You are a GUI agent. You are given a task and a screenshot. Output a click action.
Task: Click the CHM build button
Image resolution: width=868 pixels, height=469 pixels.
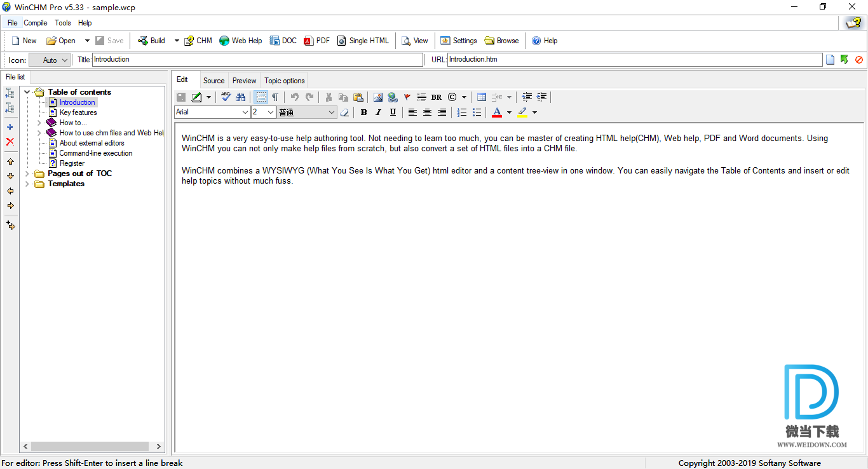(x=198, y=41)
